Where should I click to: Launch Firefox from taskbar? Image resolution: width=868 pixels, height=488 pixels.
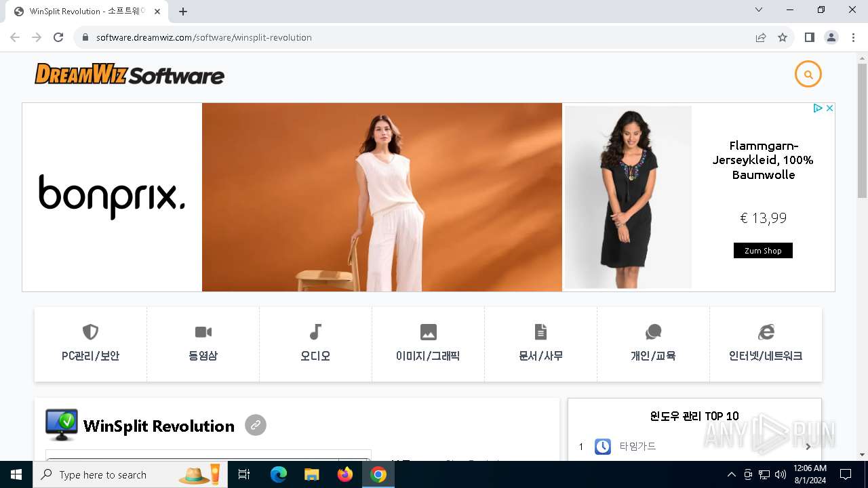click(x=345, y=474)
